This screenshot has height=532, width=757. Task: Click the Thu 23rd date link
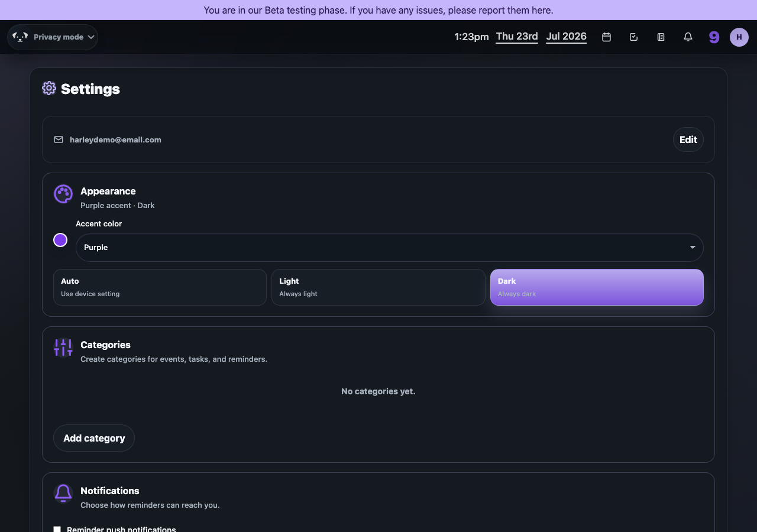point(517,37)
